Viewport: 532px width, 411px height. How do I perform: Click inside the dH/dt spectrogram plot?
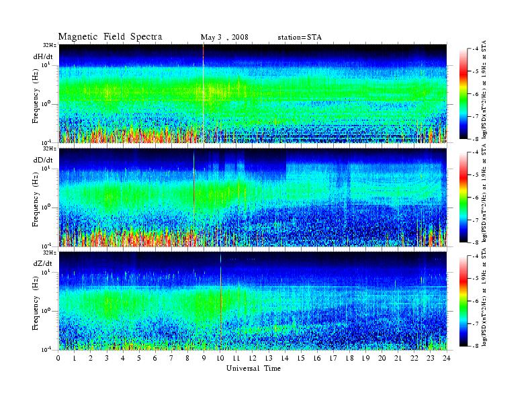253,93
